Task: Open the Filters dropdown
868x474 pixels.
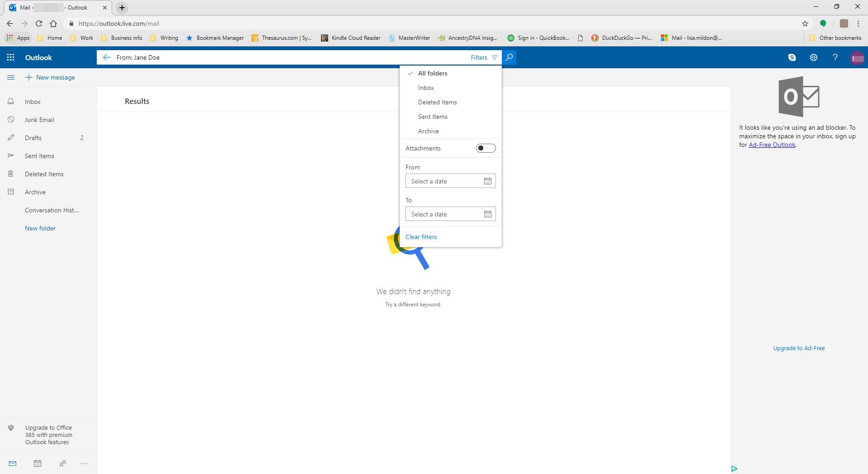Action: click(x=484, y=57)
